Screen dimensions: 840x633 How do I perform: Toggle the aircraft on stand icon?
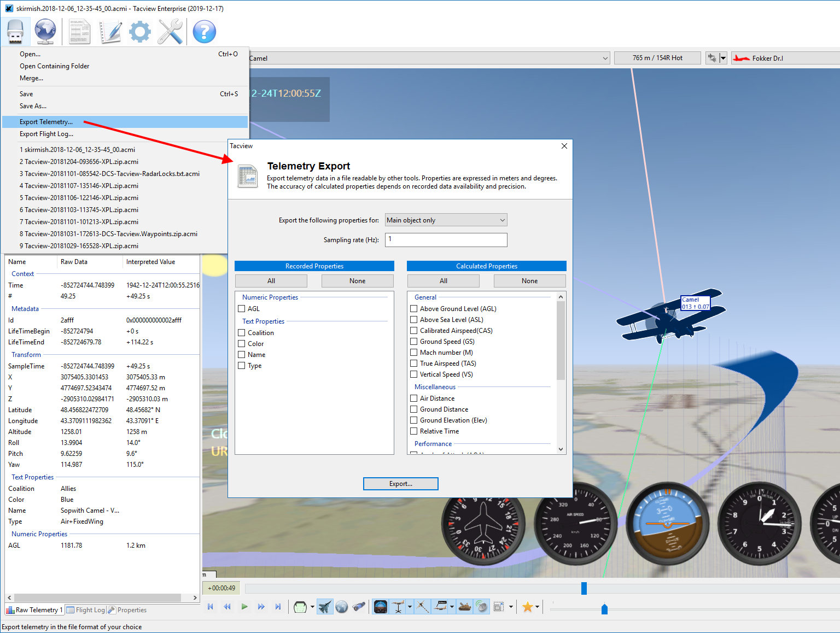click(x=398, y=607)
